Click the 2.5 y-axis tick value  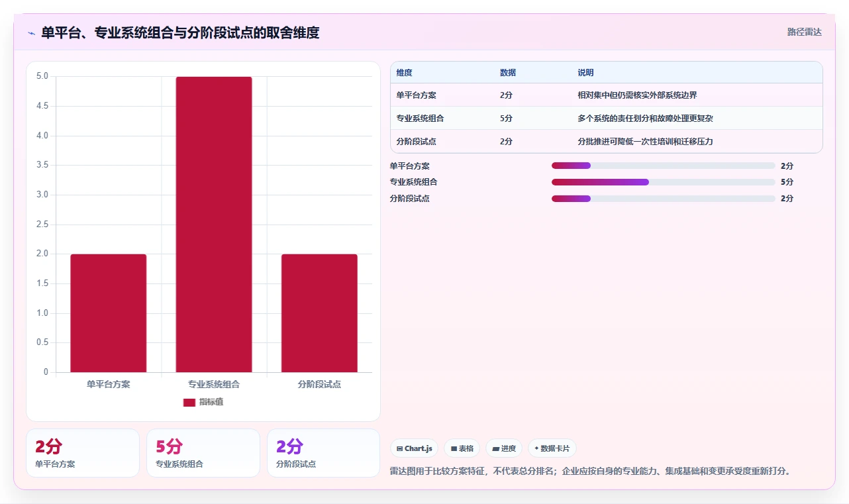coord(42,225)
